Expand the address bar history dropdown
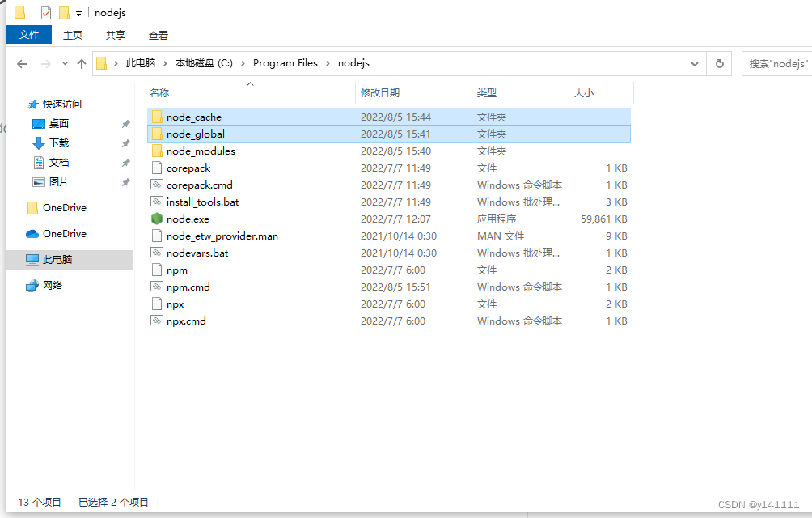Viewport: 812px width, 518px height. (695, 64)
